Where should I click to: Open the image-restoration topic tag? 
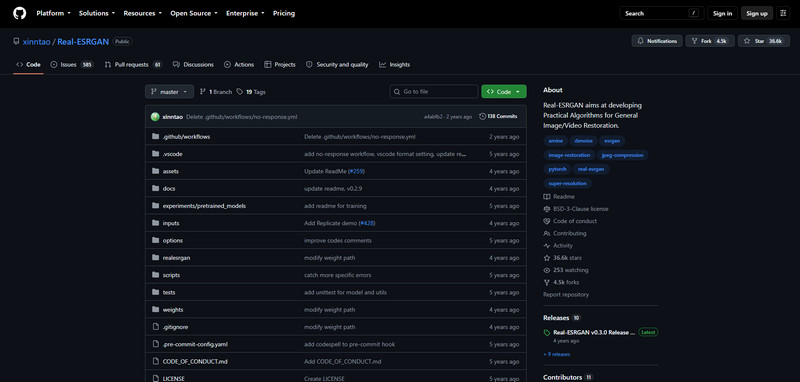569,155
